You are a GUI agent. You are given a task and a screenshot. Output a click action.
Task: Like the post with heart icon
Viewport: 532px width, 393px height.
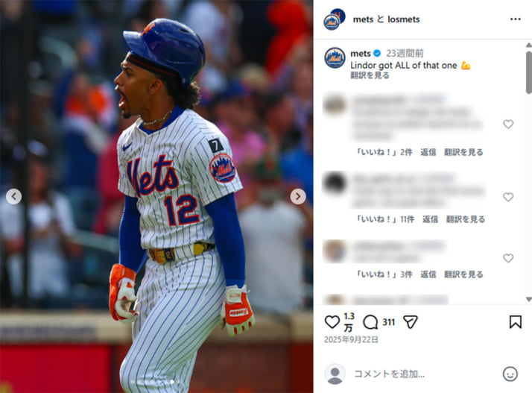click(x=332, y=322)
